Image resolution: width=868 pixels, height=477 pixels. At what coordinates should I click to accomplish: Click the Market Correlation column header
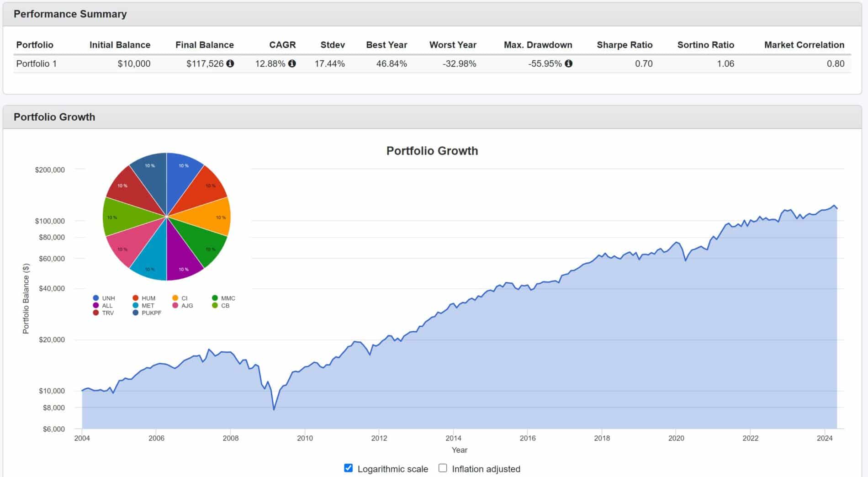click(x=804, y=45)
